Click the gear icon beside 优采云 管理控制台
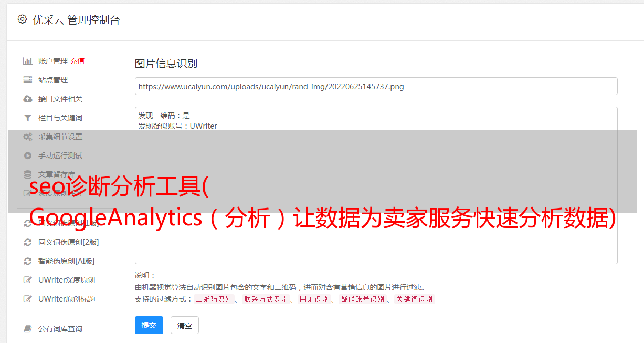 22,19
